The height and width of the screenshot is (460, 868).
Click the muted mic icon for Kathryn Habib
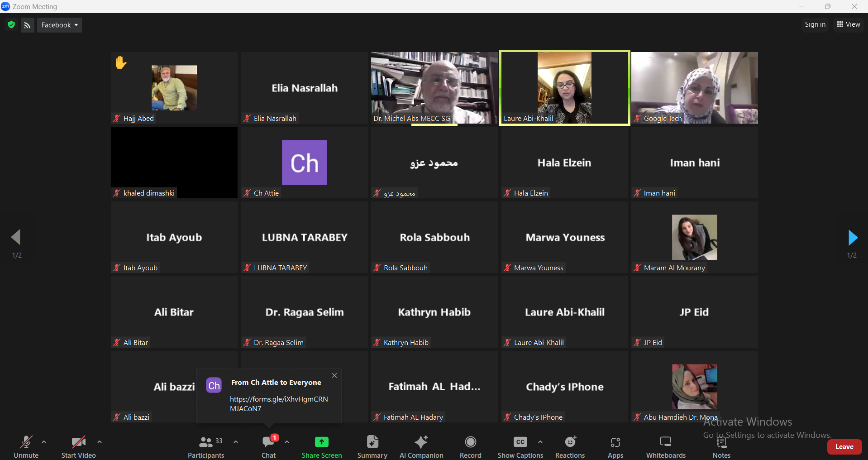pos(377,343)
